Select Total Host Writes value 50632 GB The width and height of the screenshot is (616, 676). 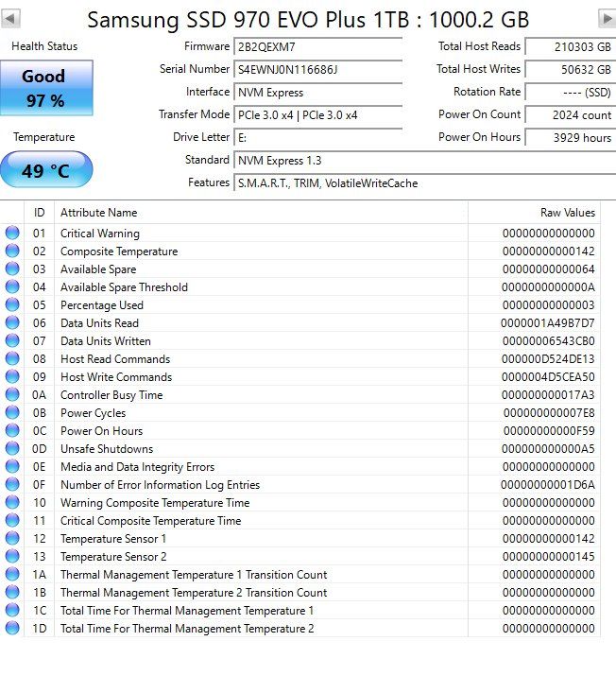pos(571,69)
